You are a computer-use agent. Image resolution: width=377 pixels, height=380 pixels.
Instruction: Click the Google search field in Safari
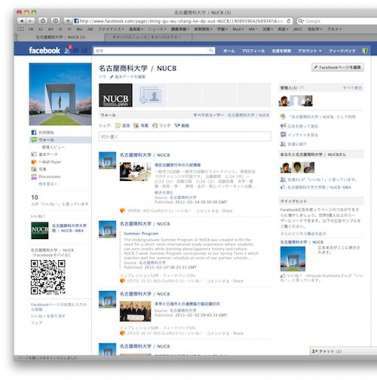tap(338, 21)
